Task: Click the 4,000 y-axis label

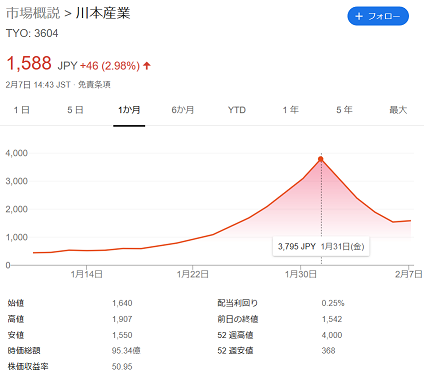Action: pos(17,153)
